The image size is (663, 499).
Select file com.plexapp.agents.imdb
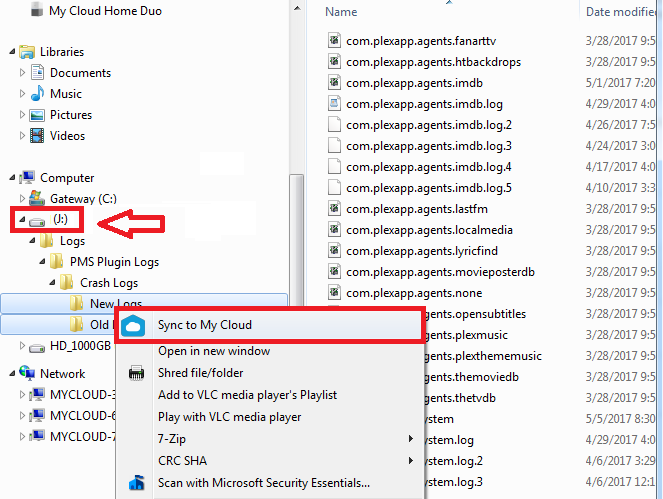pyautogui.click(x=414, y=83)
